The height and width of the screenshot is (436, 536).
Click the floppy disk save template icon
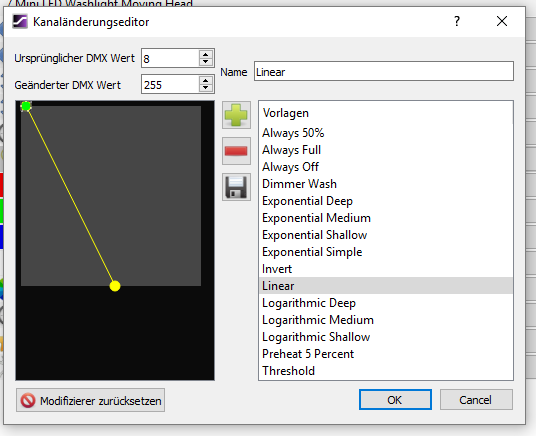click(236, 187)
